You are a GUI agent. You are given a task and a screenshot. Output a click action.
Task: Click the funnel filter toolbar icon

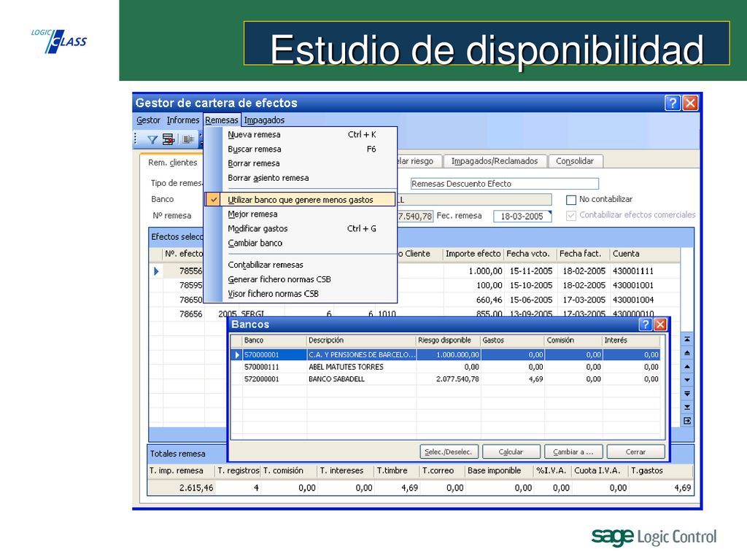(x=152, y=139)
